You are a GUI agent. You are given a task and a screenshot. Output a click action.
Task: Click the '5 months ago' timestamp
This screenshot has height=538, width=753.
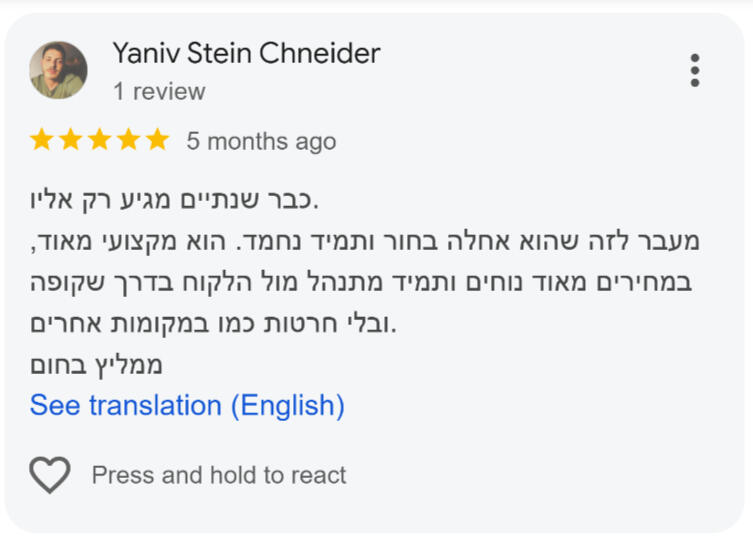[261, 141]
